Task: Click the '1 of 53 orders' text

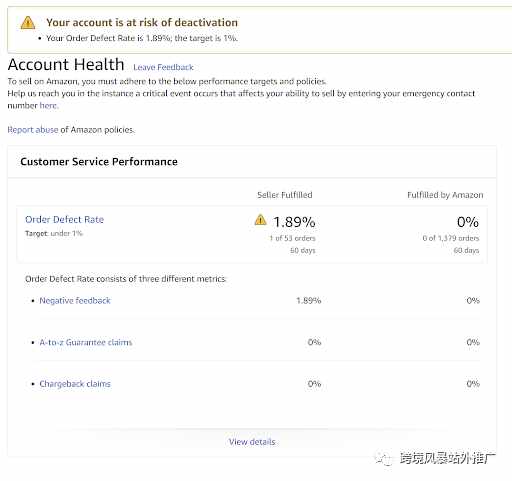Action: (x=292, y=238)
